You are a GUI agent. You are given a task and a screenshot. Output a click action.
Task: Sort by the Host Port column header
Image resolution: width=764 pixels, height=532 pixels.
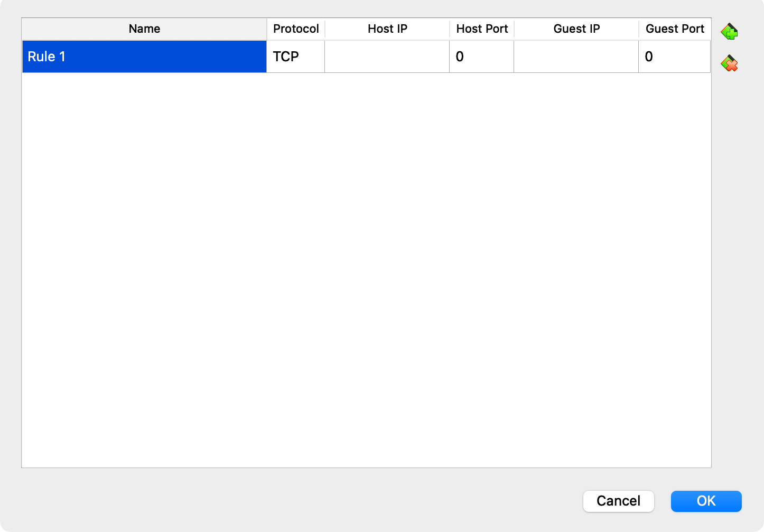(x=482, y=29)
